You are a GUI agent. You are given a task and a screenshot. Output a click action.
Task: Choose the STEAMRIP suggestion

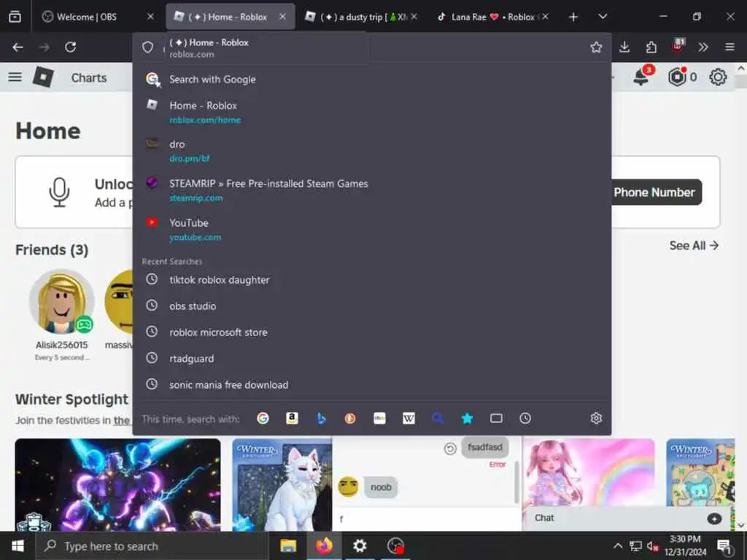(x=371, y=190)
